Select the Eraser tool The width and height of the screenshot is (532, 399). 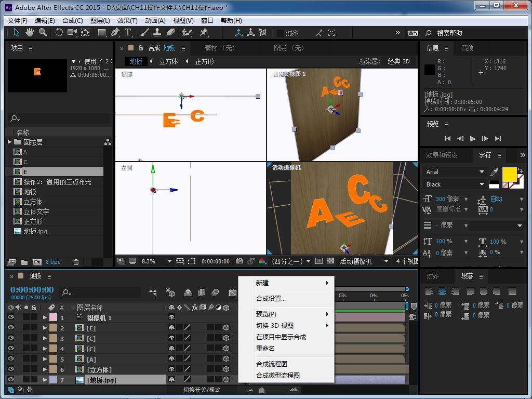tap(170, 33)
